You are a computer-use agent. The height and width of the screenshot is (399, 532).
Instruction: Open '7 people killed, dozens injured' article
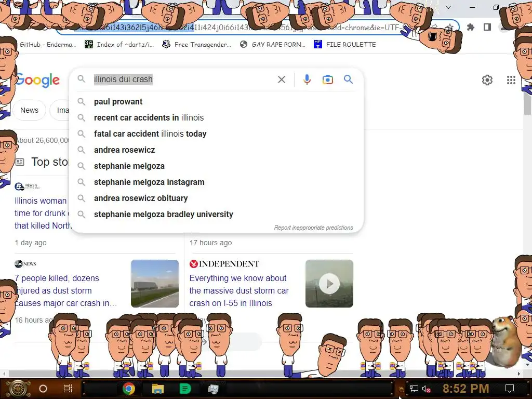66,291
